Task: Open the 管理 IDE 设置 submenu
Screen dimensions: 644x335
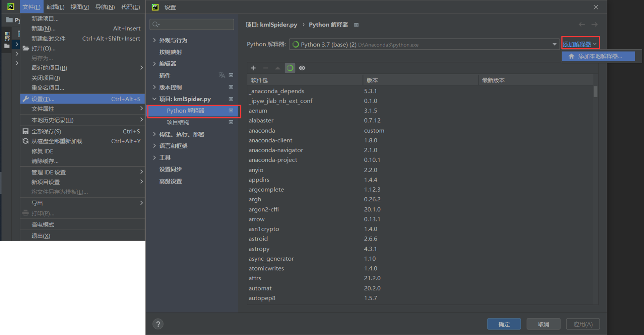Action: (82, 172)
